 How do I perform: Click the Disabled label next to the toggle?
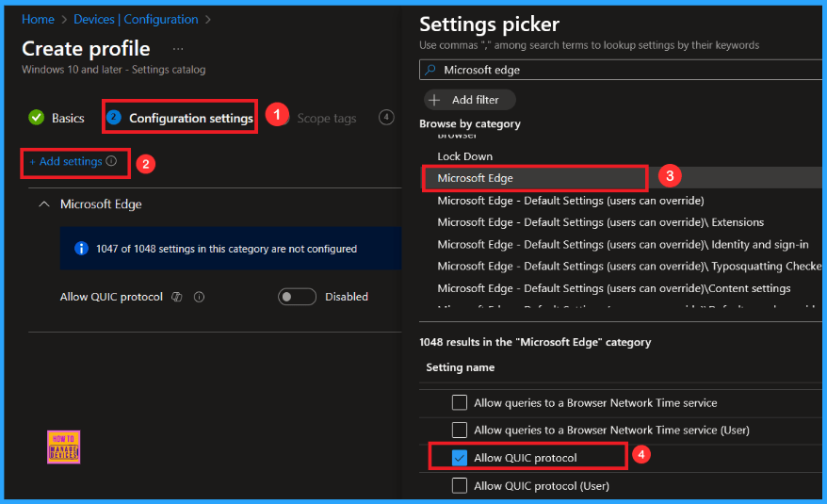pos(347,297)
